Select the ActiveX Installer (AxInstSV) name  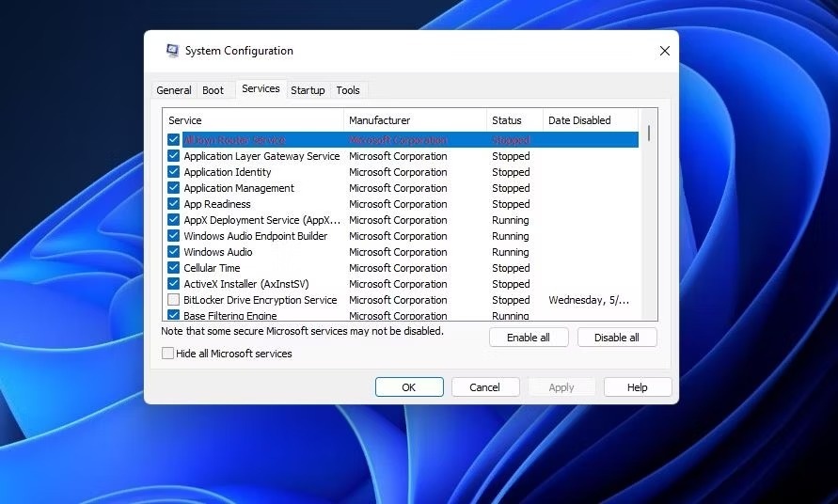[246, 284]
